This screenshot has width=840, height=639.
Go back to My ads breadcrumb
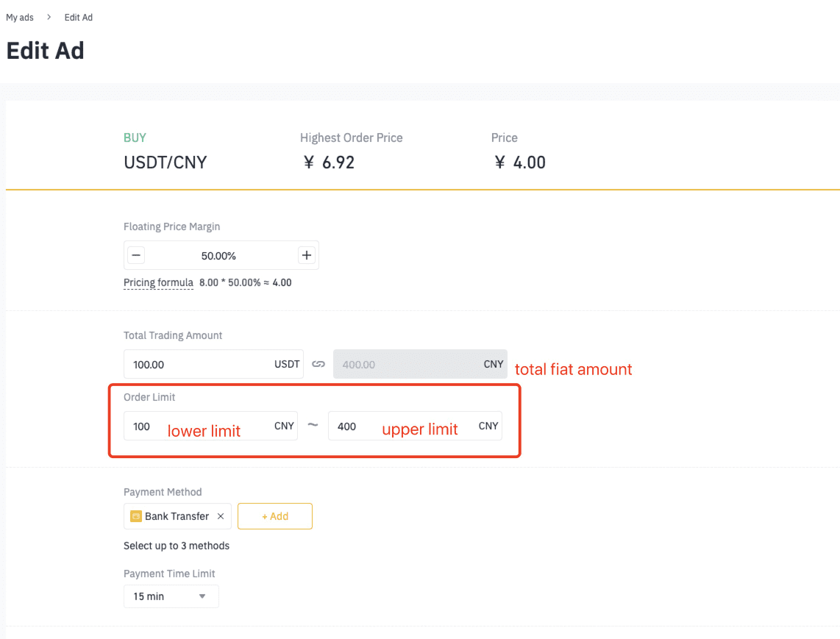point(20,17)
